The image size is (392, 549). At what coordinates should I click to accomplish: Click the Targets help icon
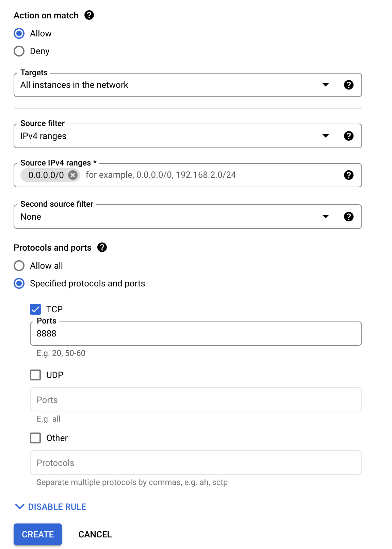click(349, 85)
